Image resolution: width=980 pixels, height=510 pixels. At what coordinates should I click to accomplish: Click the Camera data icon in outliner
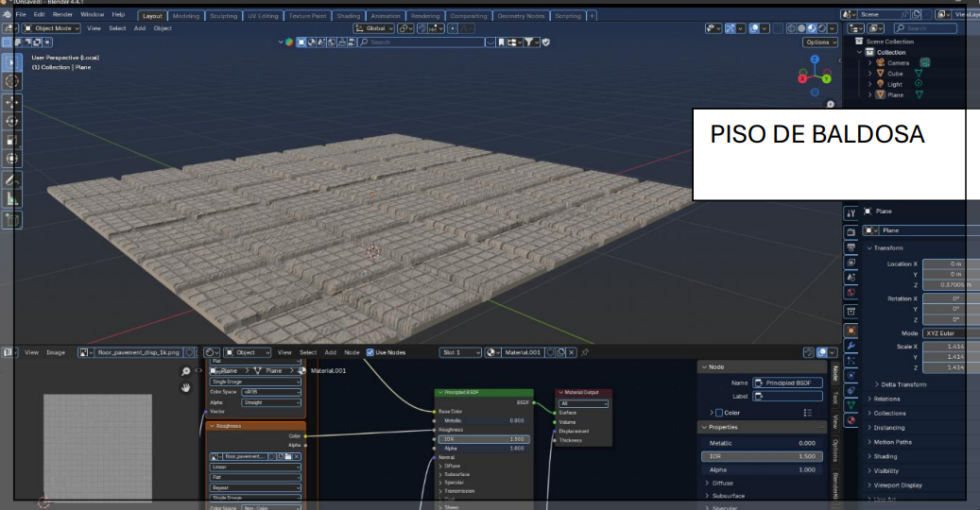point(925,62)
